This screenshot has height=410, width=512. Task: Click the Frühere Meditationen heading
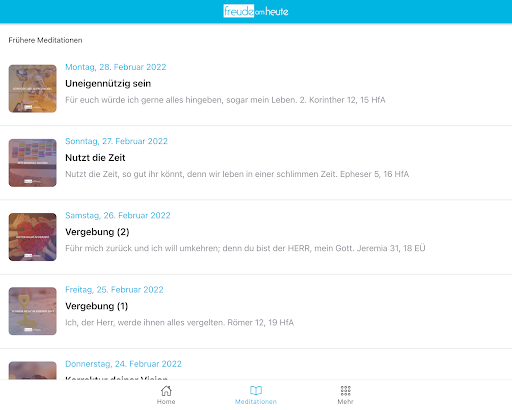click(45, 40)
